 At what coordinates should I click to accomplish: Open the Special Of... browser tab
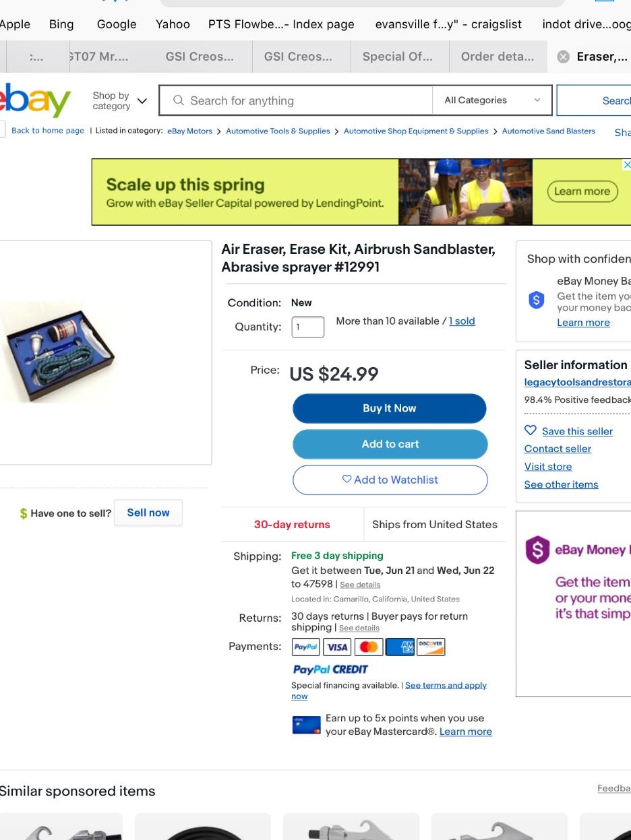pos(398,57)
